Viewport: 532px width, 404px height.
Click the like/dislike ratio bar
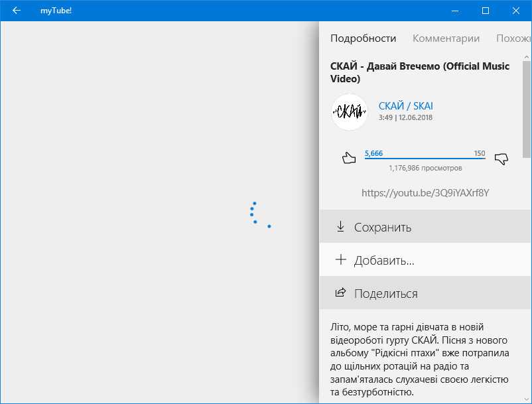coord(425,159)
